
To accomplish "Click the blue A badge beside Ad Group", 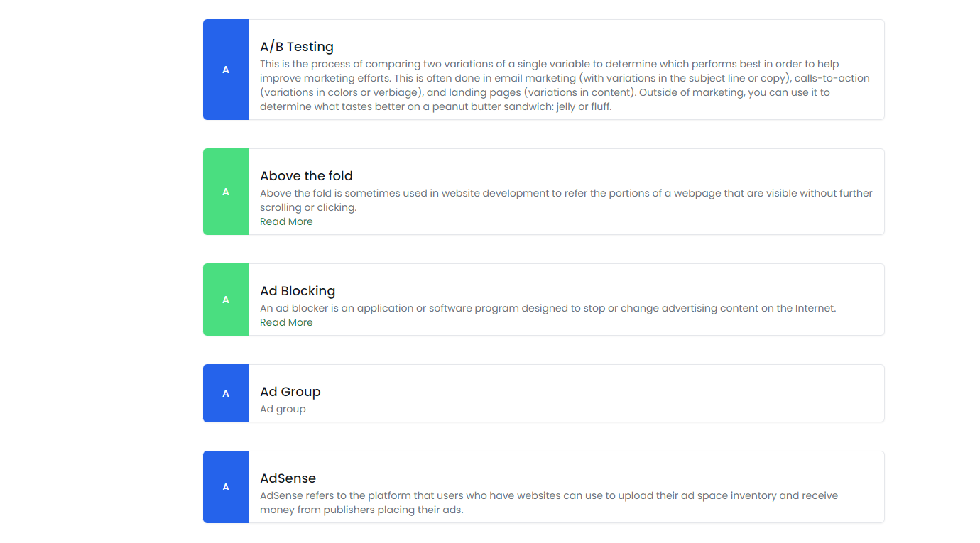I will pyautogui.click(x=226, y=393).
